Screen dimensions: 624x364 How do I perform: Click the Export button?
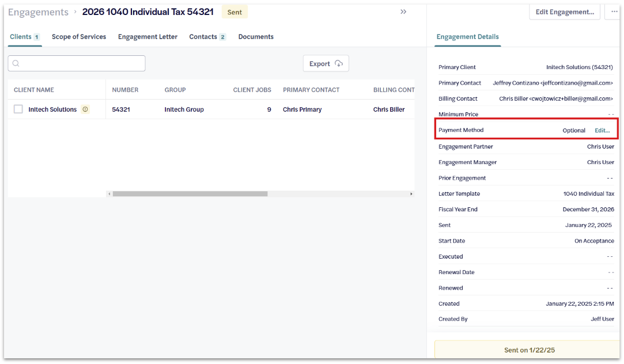pos(326,64)
